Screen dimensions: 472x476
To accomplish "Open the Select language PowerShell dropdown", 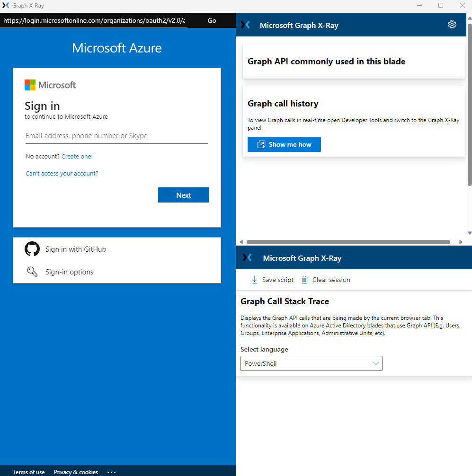I will pos(312,363).
